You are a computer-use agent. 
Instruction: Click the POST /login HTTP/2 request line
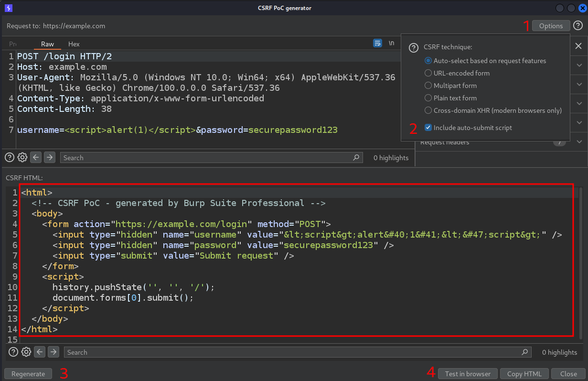click(x=64, y=56)
